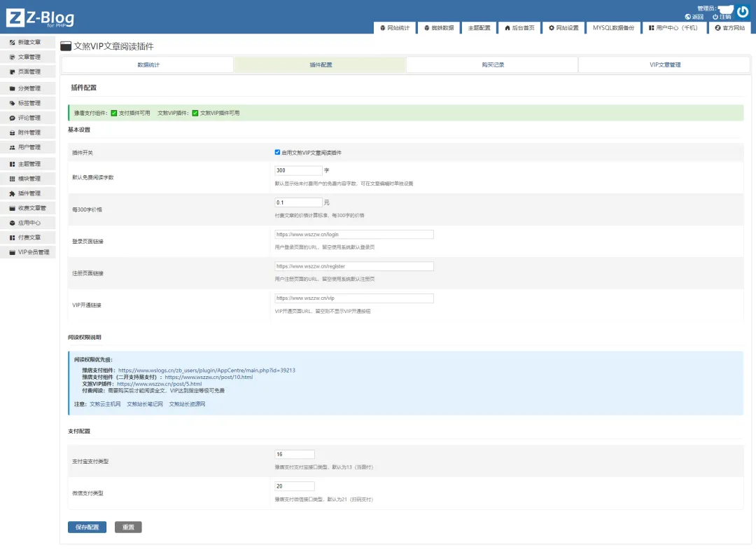Image resolution: width=756 pixels, height=552 pixels.
Task: Click the 基本设置 section heading
Action: pyautogui.click(x=79, y=130)
